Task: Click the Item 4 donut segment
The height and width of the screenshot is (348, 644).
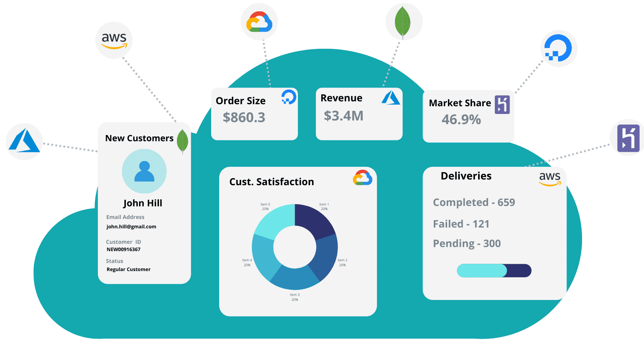Action: point(265,256)
